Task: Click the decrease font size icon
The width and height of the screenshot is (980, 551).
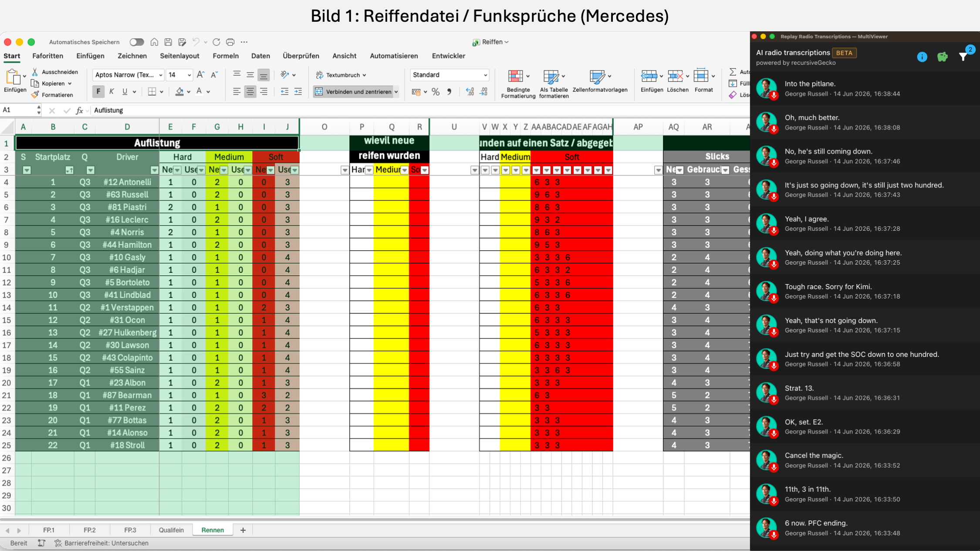Action: (x=214, y=75)
